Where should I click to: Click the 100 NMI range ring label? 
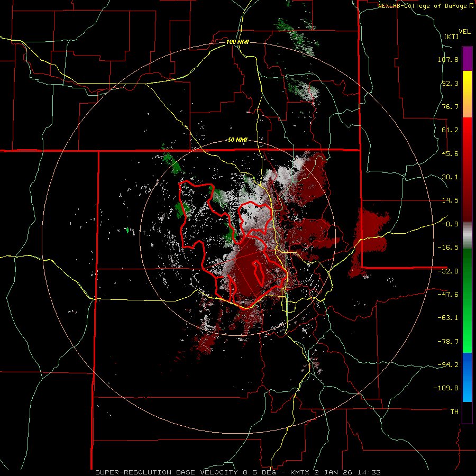pyautogui.click(x=237, y=42)
